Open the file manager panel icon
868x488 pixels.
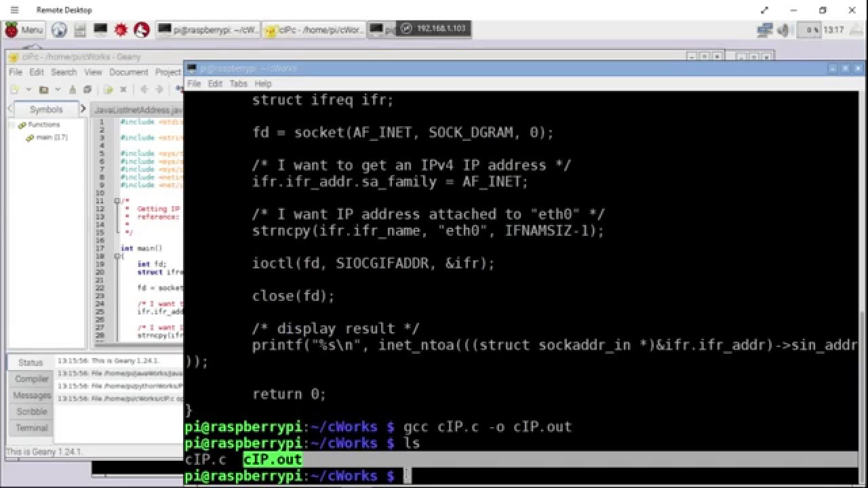coord(80,30)
